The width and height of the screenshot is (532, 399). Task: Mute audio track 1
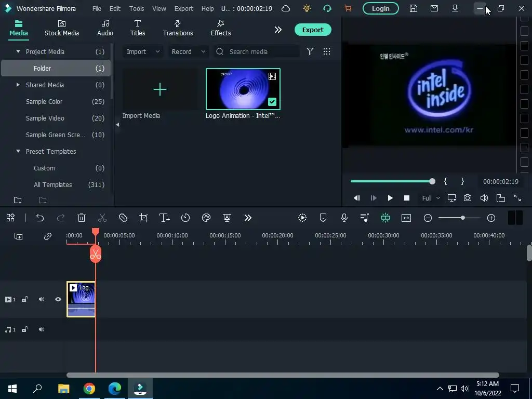(42, 330)
